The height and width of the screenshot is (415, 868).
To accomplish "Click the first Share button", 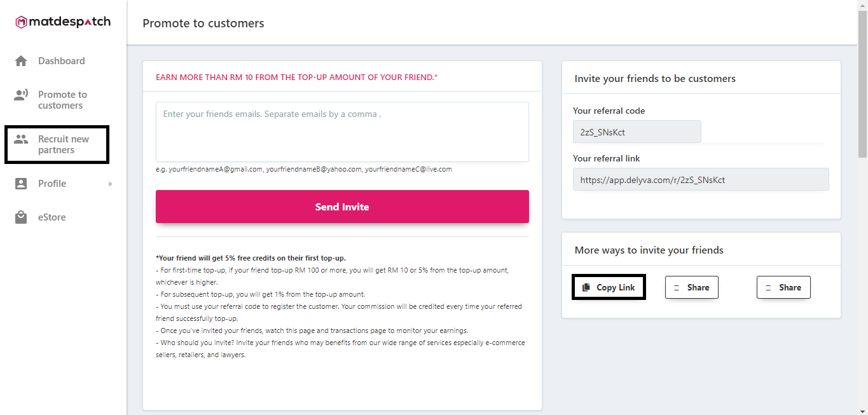I will (692, 287).
